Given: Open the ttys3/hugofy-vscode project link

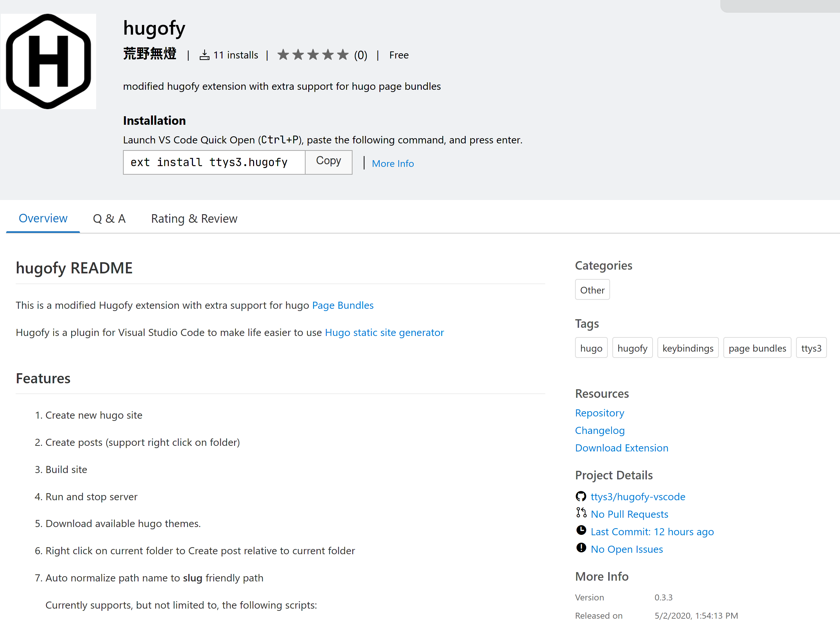Looking at the screenshot, I should 638,496.
